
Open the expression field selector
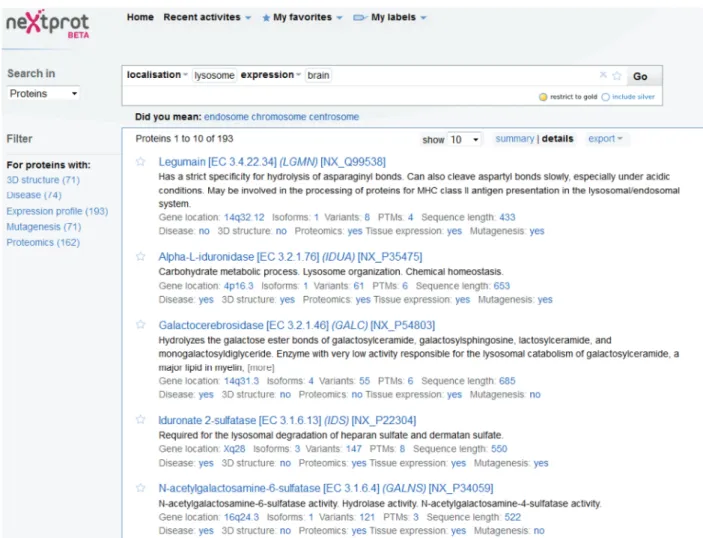coord(270,75)
